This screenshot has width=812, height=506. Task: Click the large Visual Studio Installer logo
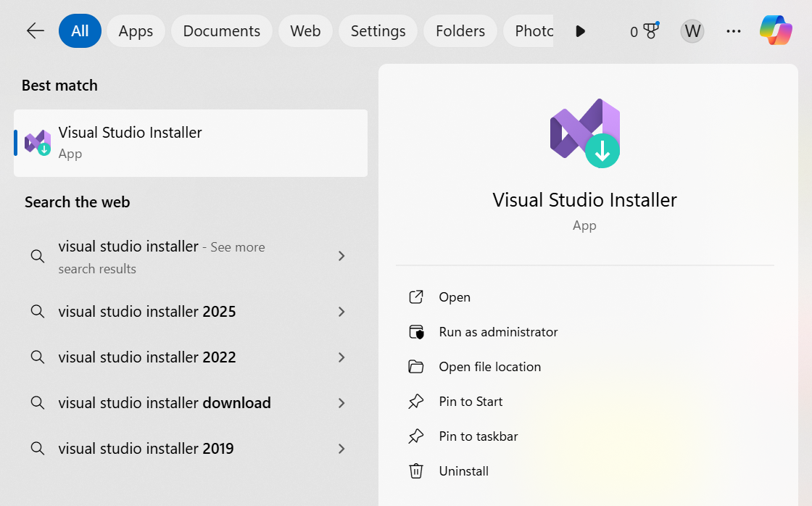coord(584,133)
